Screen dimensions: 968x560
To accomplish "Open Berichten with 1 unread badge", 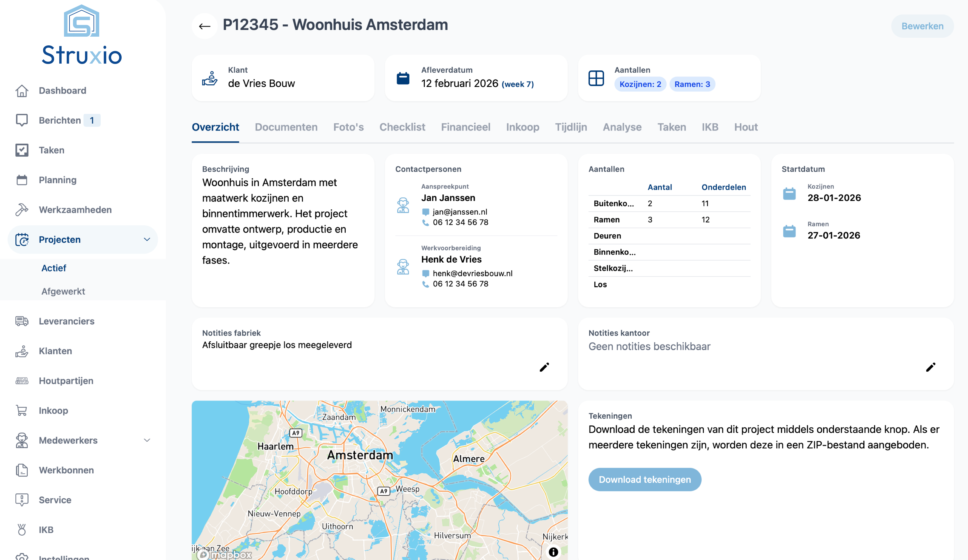I will click(60, 121).
